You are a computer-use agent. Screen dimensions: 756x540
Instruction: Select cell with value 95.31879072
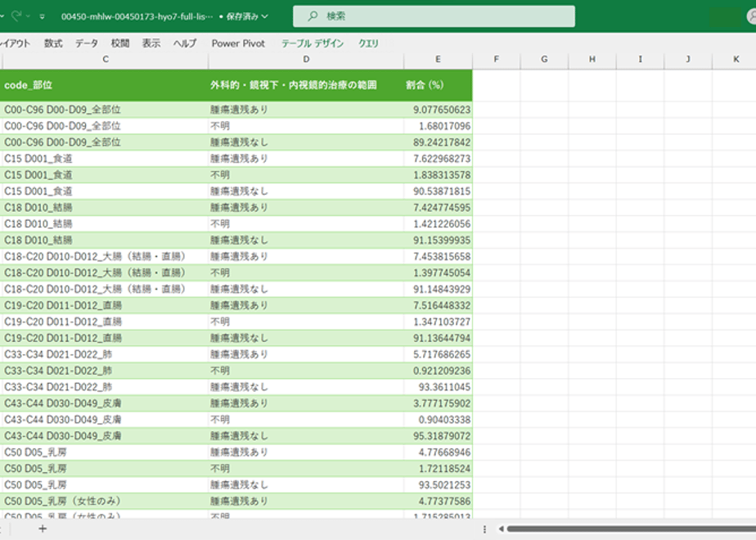[x=438, y=436]
